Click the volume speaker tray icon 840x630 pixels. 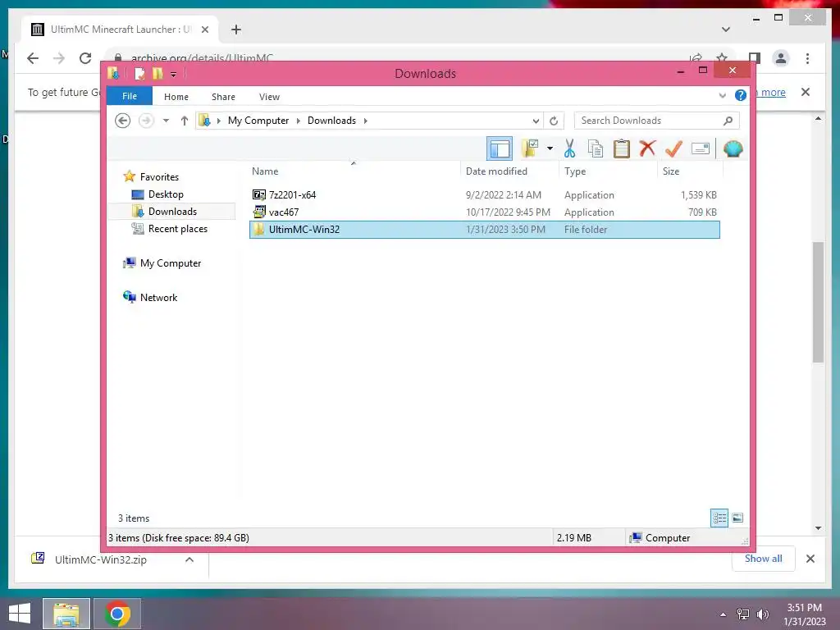[762, 614]
